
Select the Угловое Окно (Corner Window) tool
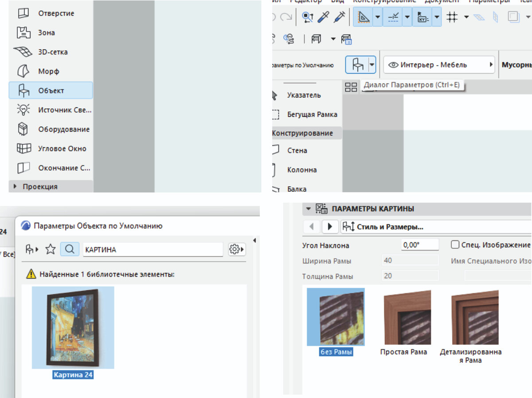[x=51, y=149]
